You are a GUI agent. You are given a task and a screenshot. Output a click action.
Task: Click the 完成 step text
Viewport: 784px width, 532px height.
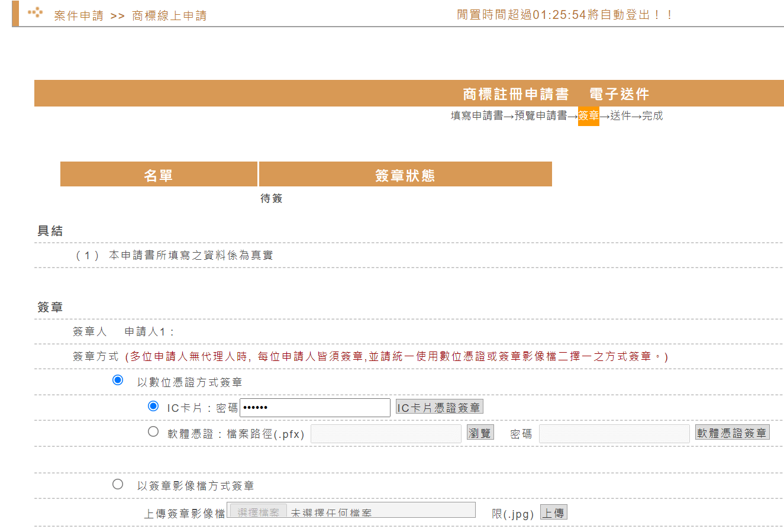(653, 116)
